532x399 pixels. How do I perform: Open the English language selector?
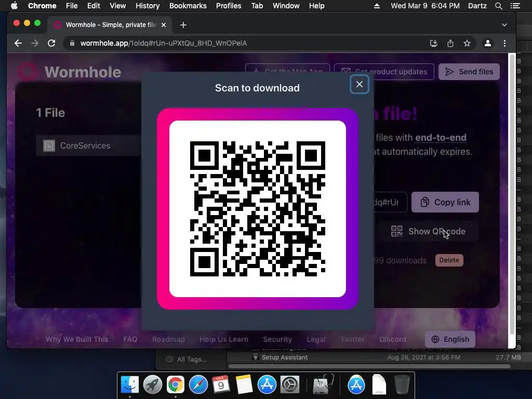(450, 339)
